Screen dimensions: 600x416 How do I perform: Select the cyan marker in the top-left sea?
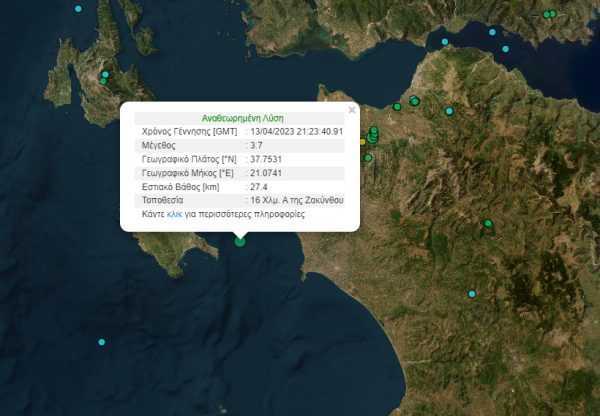[79, 9]
